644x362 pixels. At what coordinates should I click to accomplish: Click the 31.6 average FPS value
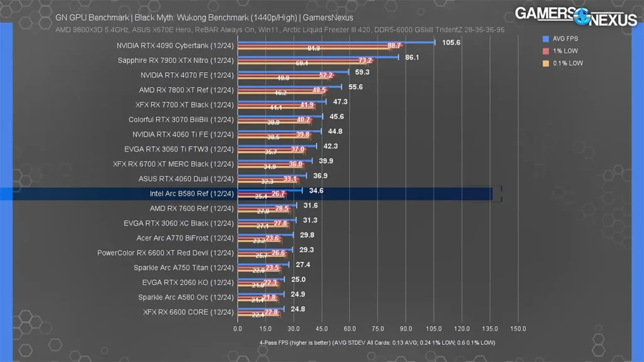click(x=311, y=206)
